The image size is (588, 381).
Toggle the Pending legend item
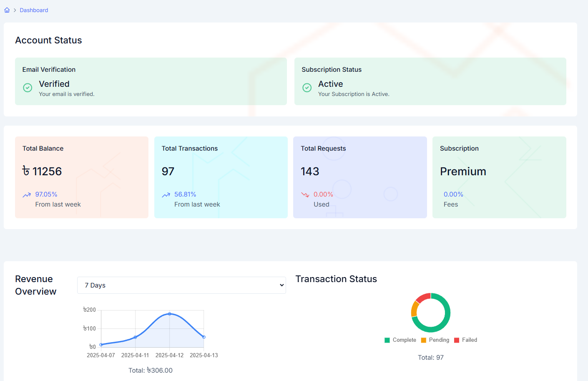[x=435, y=340]
